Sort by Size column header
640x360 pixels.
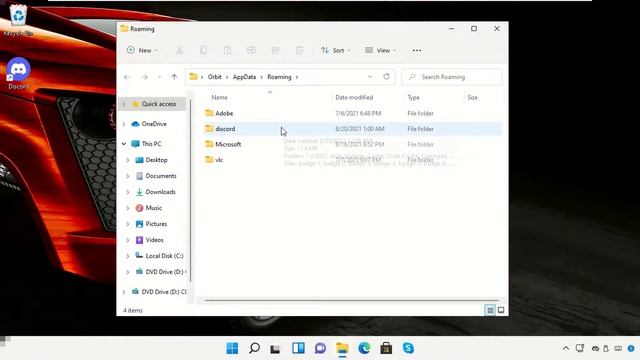coord(472,98)
